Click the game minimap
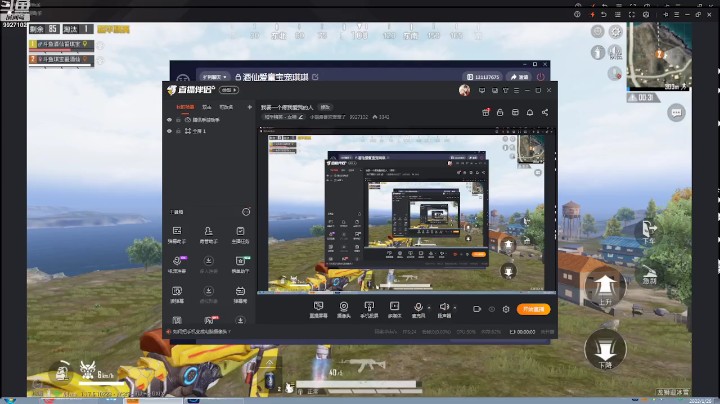This screenshot has height=404, width=720. point(659,56)
